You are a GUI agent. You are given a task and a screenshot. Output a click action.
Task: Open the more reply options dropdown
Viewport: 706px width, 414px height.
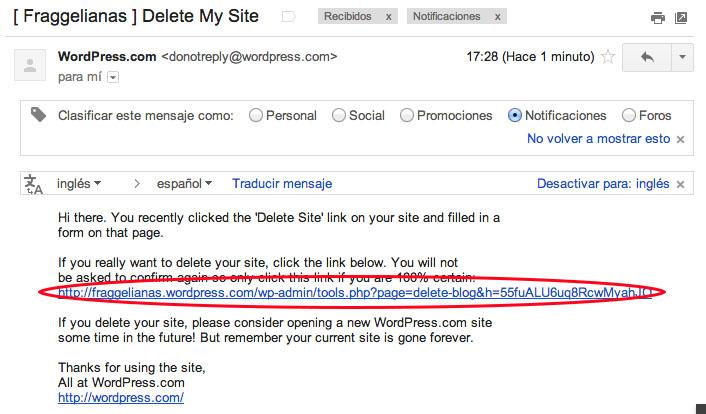coord(682,58)
